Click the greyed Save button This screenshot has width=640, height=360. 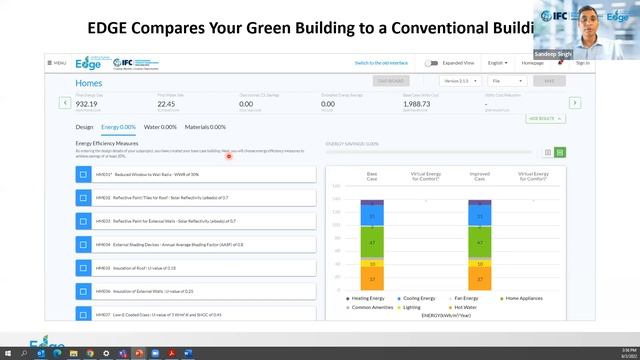(549, 81)
